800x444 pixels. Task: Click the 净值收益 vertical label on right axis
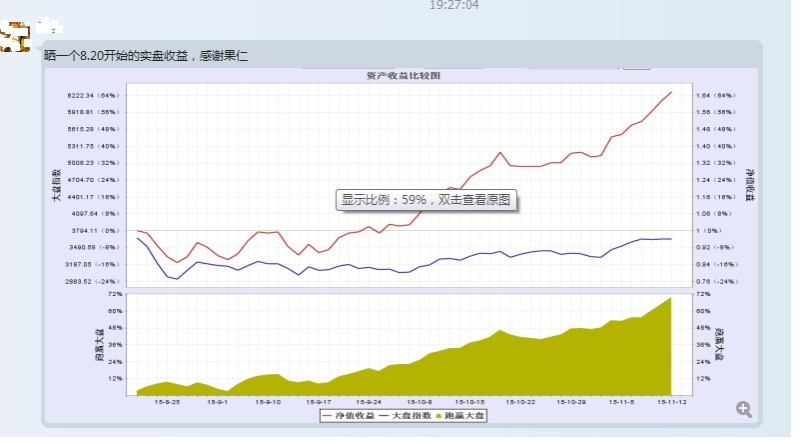(750, 187)
